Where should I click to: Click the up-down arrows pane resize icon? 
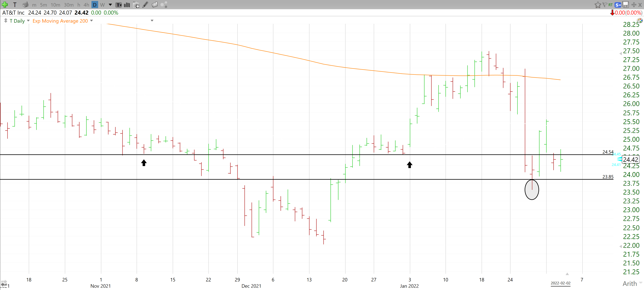tap(6, 20)
